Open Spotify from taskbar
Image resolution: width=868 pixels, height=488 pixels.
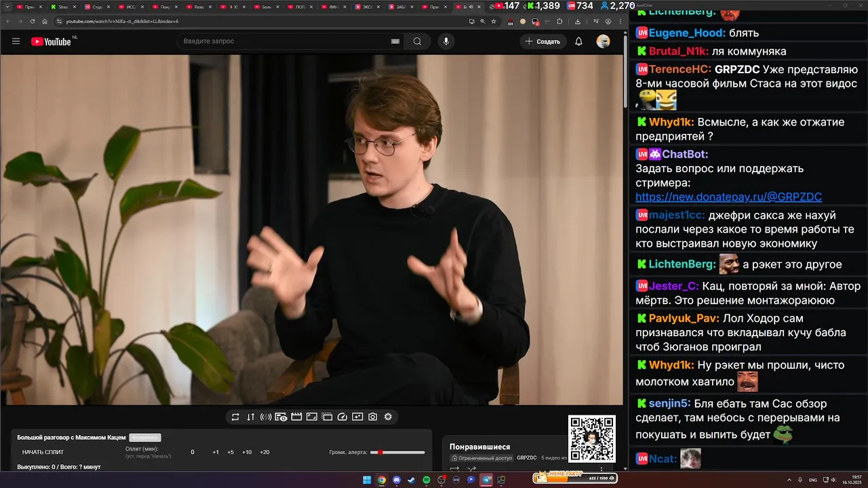pyautogui.click(x=427, y=480)
